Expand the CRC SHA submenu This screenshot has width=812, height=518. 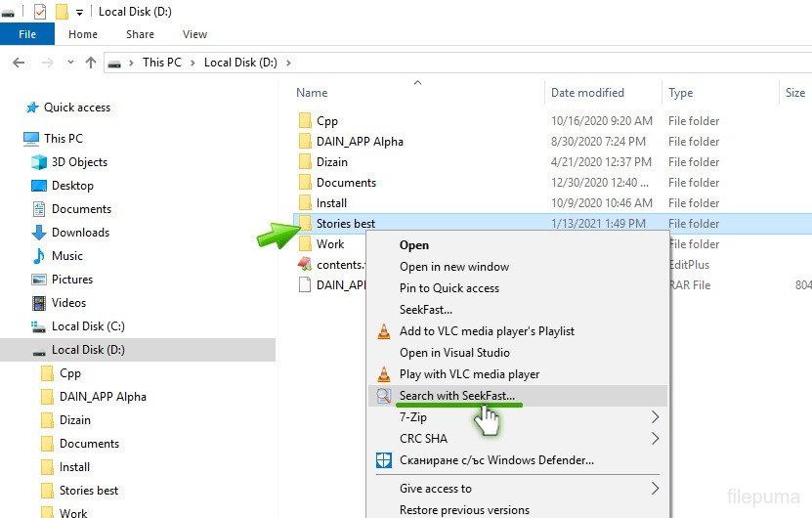click(x=655, y=439)
